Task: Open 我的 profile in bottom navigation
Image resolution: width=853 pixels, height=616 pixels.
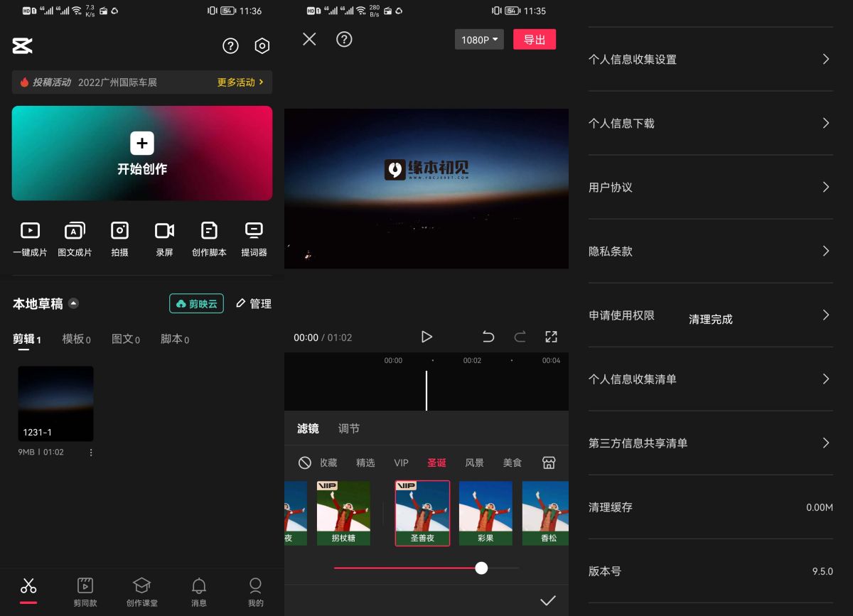Action: click(256, 592)
